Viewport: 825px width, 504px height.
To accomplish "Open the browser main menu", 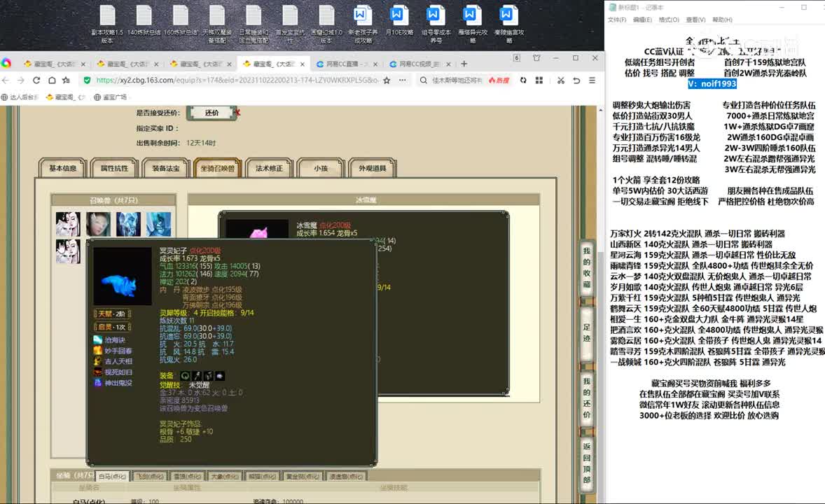I will 592,80.
